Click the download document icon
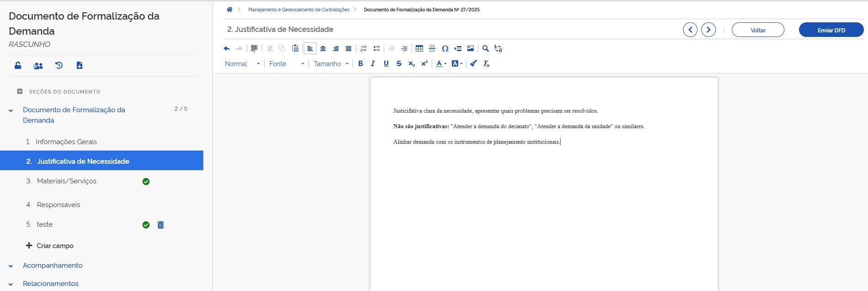Screen dimensions: 868x291 [79, 65]
